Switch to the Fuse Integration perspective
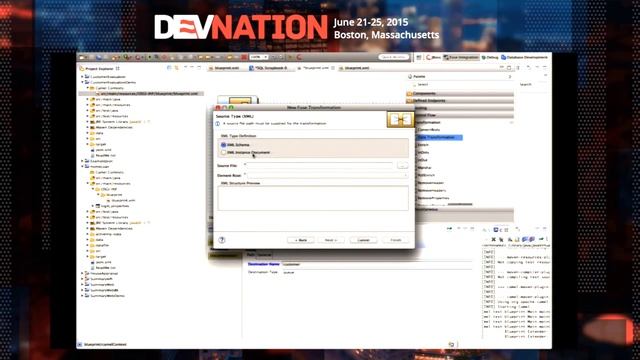This screenshot has width=640, height=360. (461, 58)
